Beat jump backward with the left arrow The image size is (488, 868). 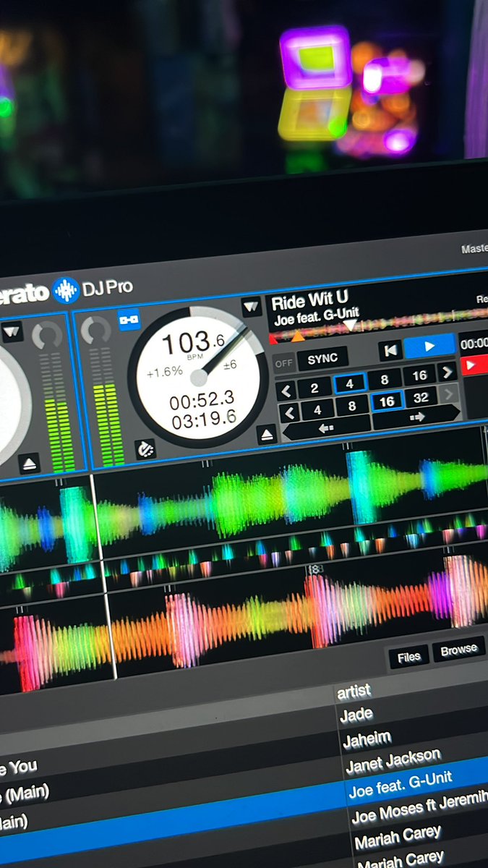coord(326,428)
